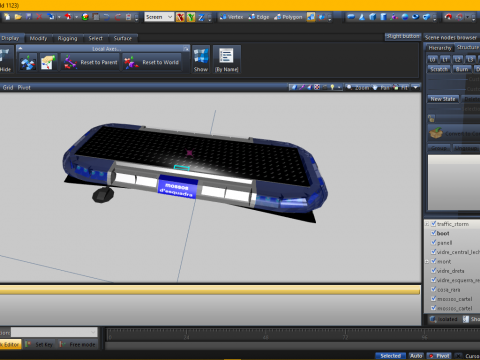This screenshot has height=360, width=480.
Task: Toggle the Z axis constraint
Action: pos(201,17)
